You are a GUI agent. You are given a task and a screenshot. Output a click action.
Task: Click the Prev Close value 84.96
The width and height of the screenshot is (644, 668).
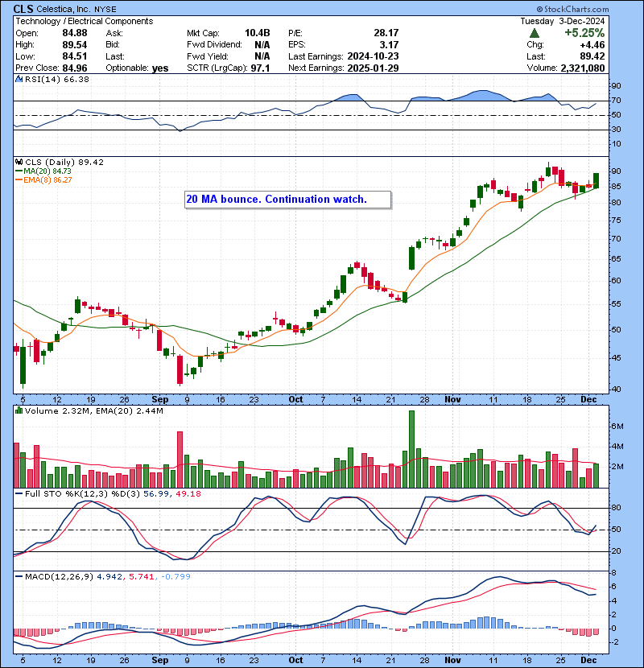tap(75, 68)
